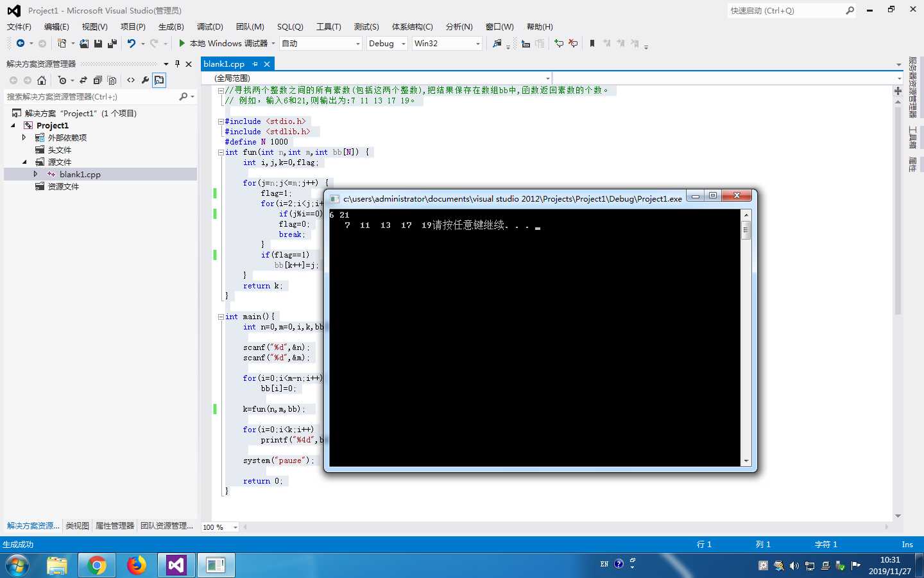The width and height of the screenshot is (924, 578).
Task: Click the Windows Start button
Action: pyautogui.click(x=17, y=565)
